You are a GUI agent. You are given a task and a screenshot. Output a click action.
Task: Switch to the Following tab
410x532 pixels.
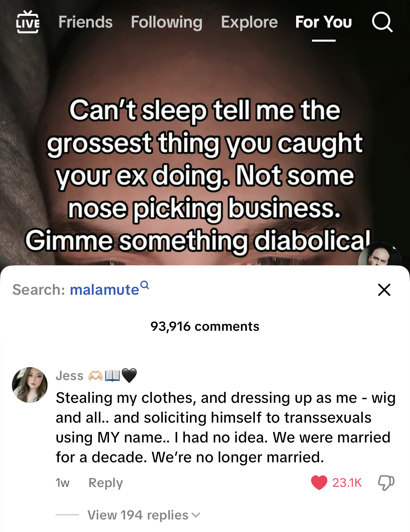pos(167,22)
